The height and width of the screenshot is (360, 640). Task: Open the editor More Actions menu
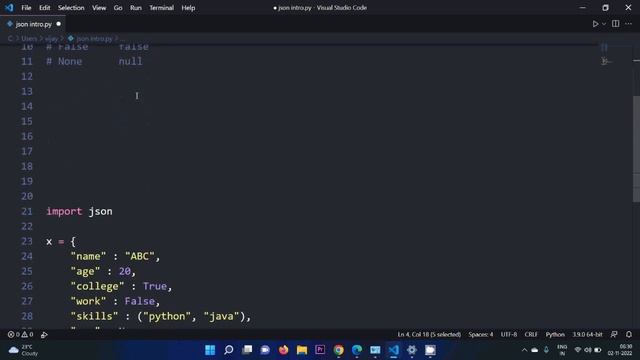point(629,24)
